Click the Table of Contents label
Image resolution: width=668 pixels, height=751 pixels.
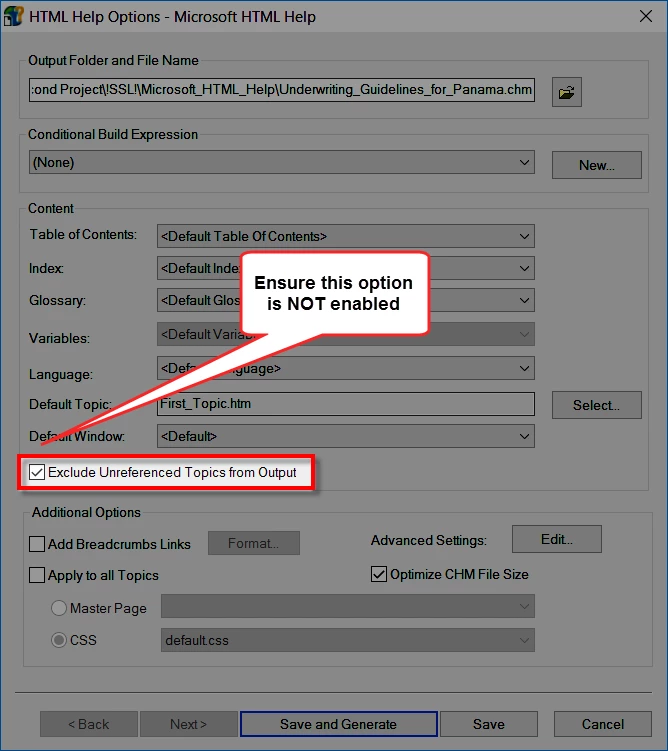tap(83, 235)
